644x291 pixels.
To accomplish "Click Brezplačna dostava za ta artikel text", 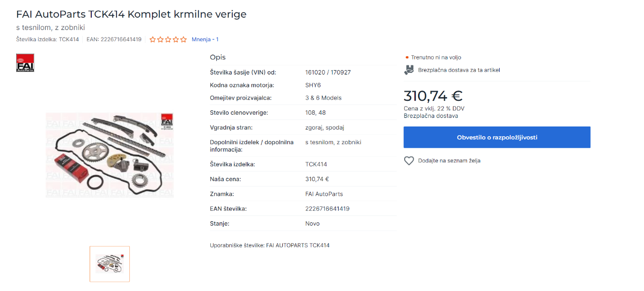I will (459, 70).
